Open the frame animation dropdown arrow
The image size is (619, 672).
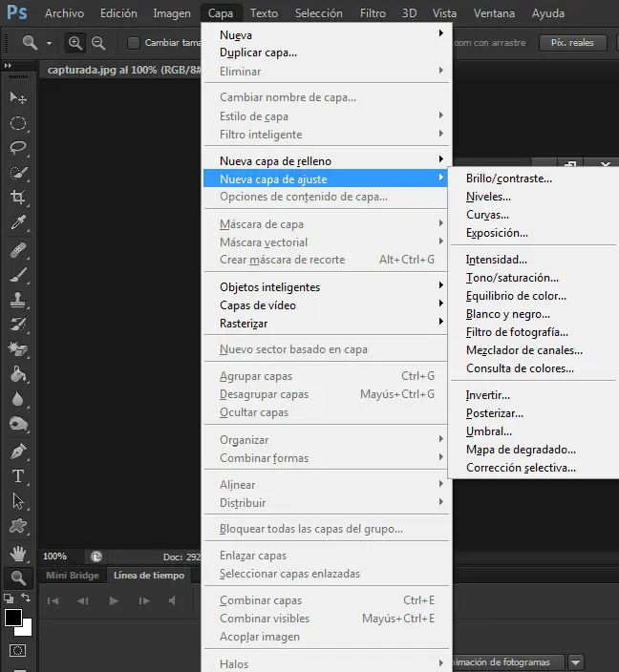click(x=575, y=662)
